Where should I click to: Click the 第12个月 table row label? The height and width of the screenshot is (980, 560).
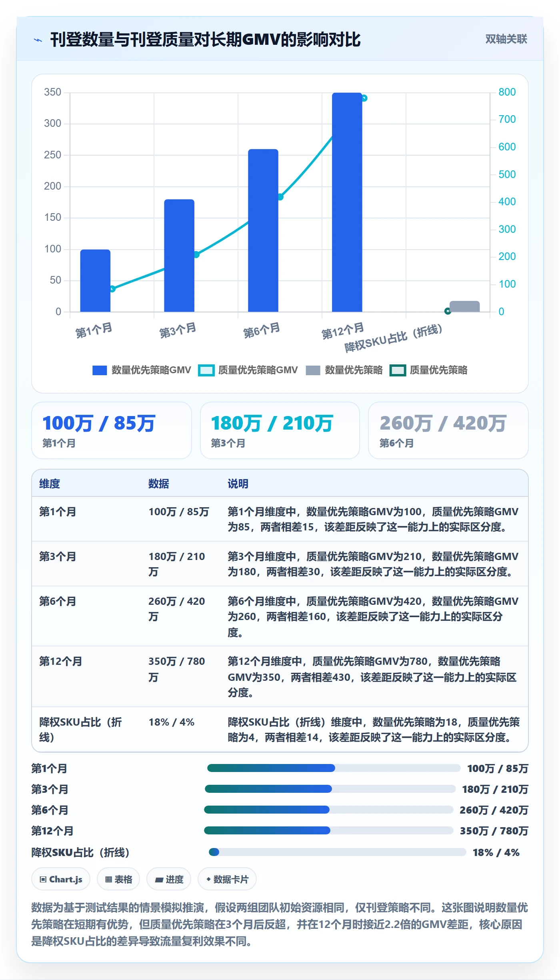pos(61,661)
